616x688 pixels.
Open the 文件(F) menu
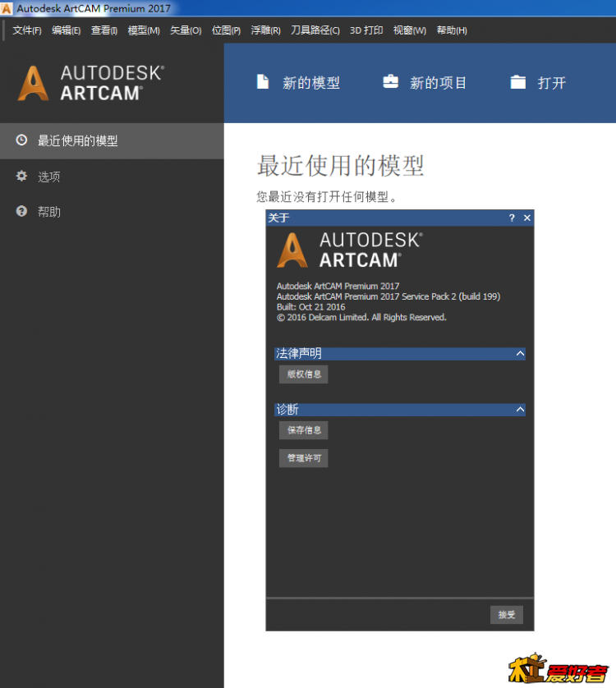point(27,30)
